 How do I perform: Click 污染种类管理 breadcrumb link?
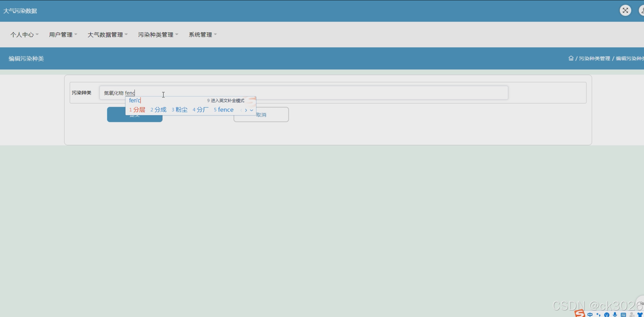point(594,58)
